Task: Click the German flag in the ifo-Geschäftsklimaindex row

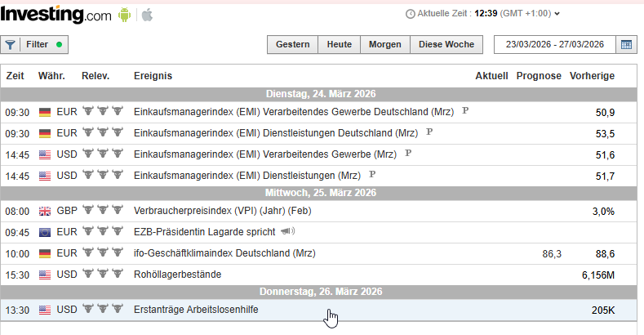Action: tap(45, 253)
